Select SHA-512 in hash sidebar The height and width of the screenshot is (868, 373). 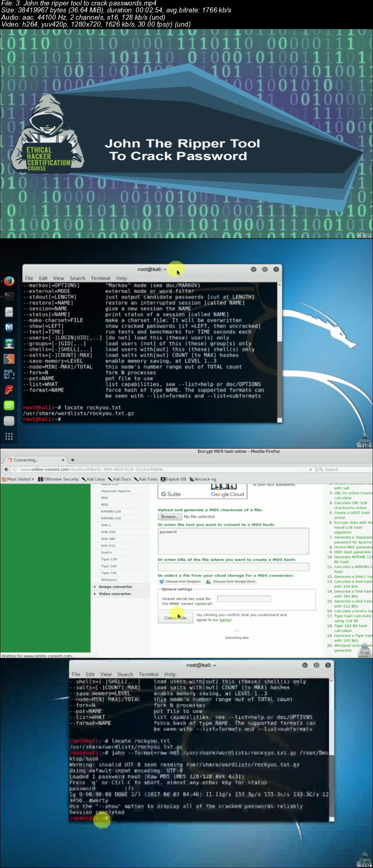click(x=108, y=546)
